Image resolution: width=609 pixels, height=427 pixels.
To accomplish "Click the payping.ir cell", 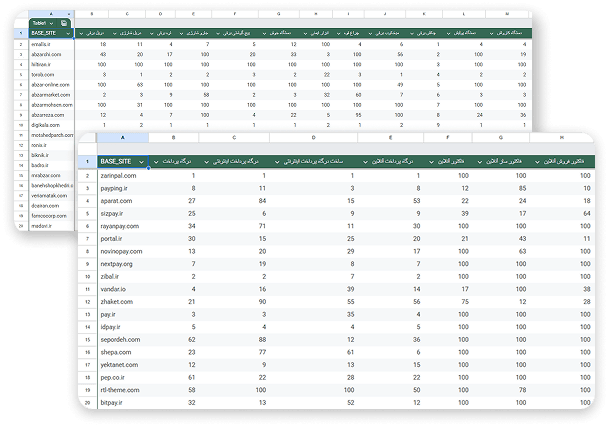I will pyautogui.click(x=123, y=188).
